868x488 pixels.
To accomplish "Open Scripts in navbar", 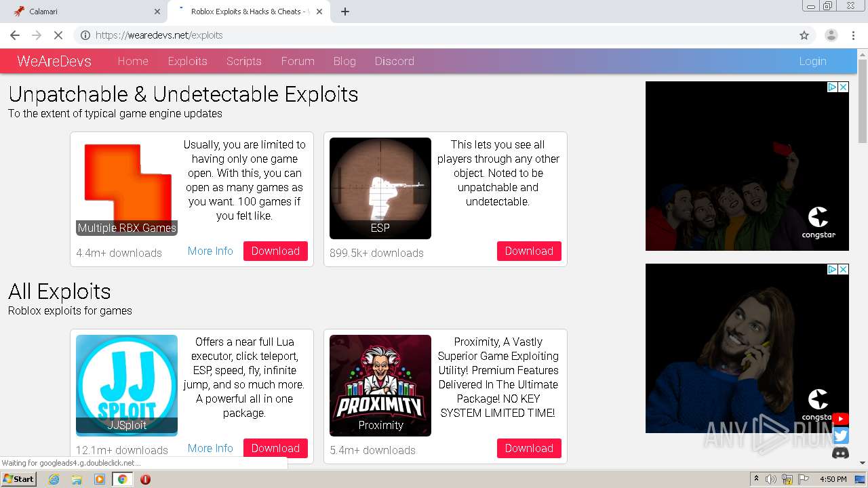I will 244,61.
